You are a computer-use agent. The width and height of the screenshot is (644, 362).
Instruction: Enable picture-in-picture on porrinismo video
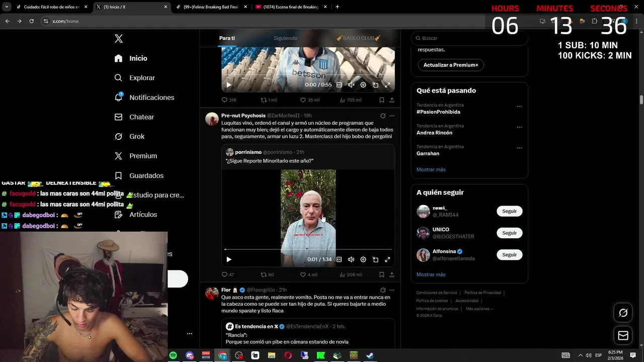coord(375,259)
